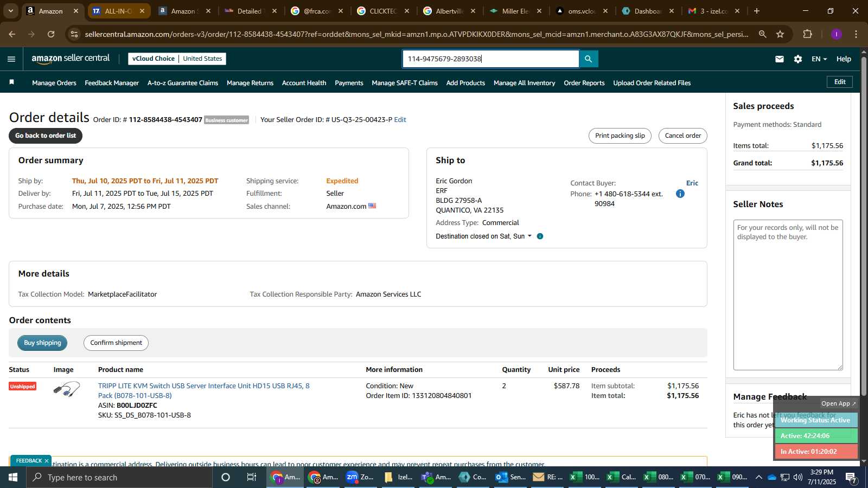Click the browser address bar URL
868x488 pixels.
[417, 34]
